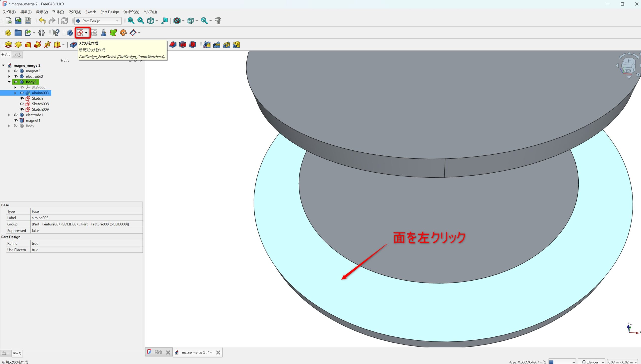Create a sub-shape binder
The height and width of the screenshot is (364, 641).
(113, 33)
